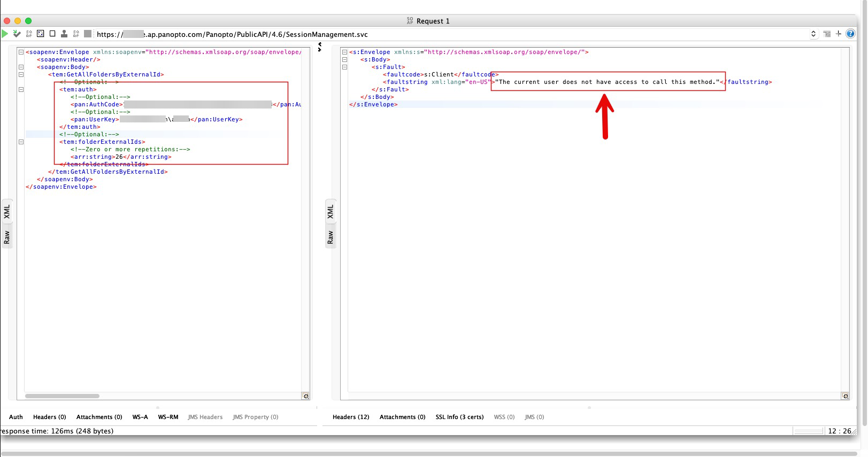Select the Raw view tab of request editor
Image resolution: width=868 pixels, height=457 pixels.
(7, 237)
